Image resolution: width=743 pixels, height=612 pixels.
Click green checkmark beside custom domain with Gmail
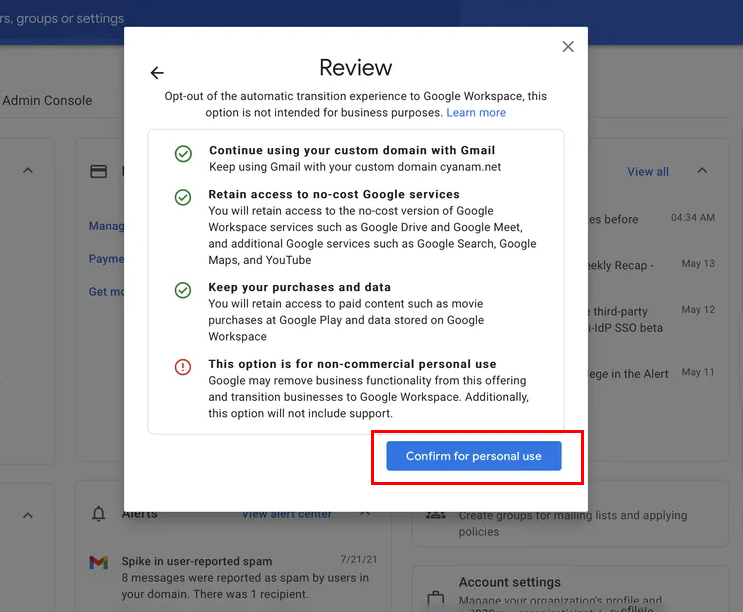click(x=183, y=153)
